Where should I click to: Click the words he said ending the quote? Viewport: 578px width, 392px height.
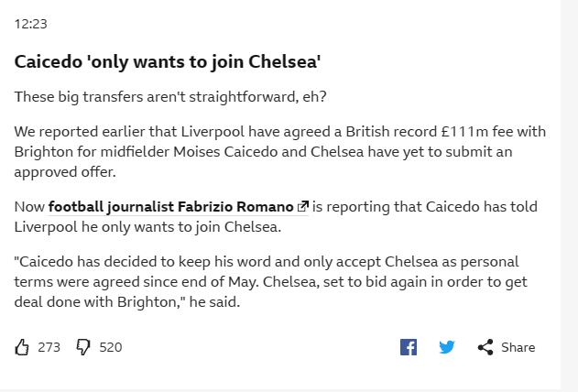pyautogui.click(x=214, y=302)
